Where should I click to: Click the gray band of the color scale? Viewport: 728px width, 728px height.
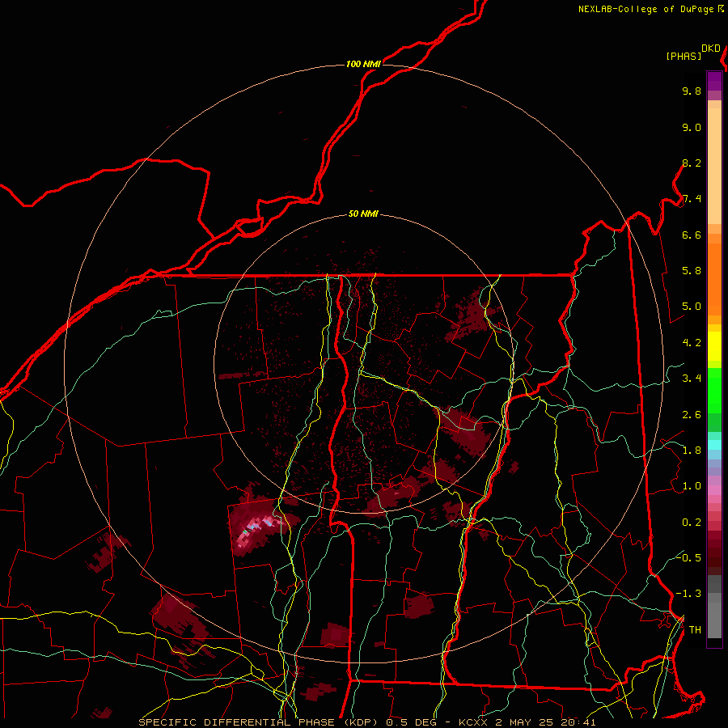714,607
